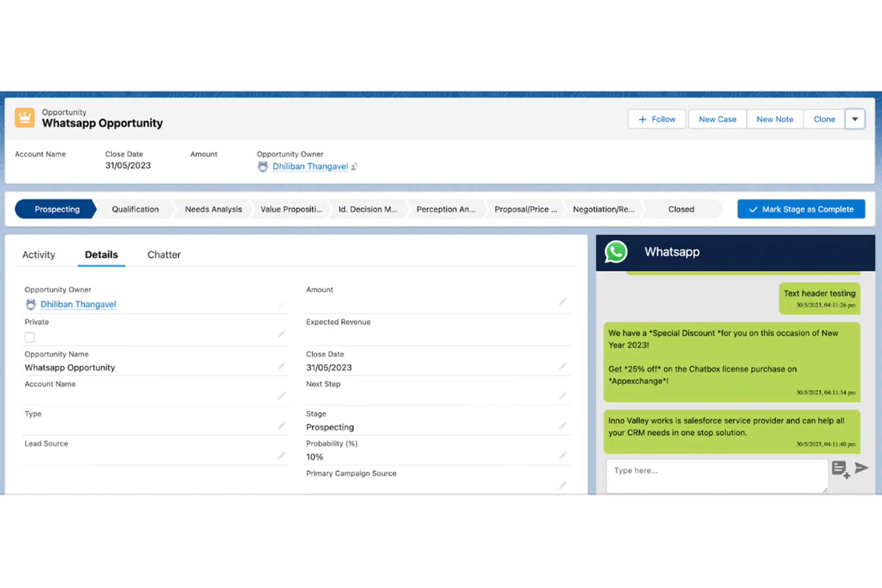Toggle the Private checkbox
Image resolution: width=882 pixels, height=588 pixels.
[30, 338]
